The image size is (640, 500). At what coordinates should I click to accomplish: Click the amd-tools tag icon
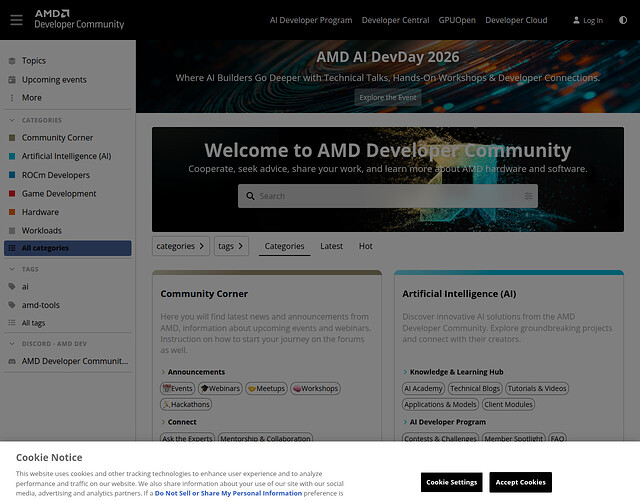click(12, 305)
